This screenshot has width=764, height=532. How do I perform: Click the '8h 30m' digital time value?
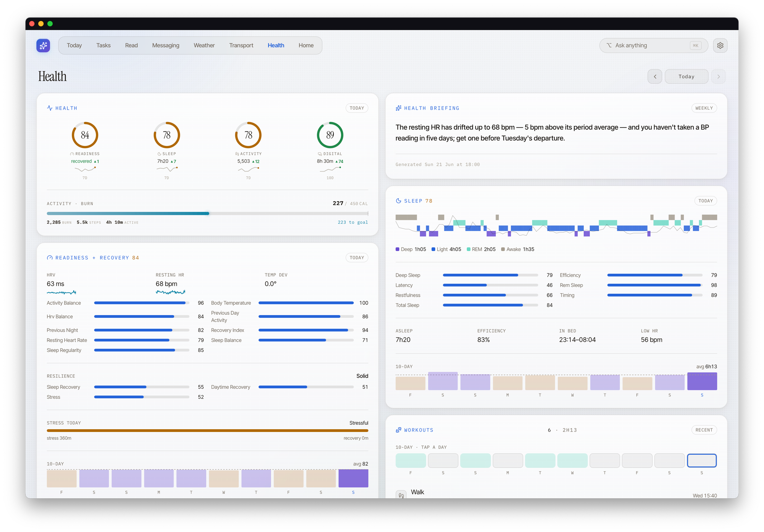pos(325,161)
